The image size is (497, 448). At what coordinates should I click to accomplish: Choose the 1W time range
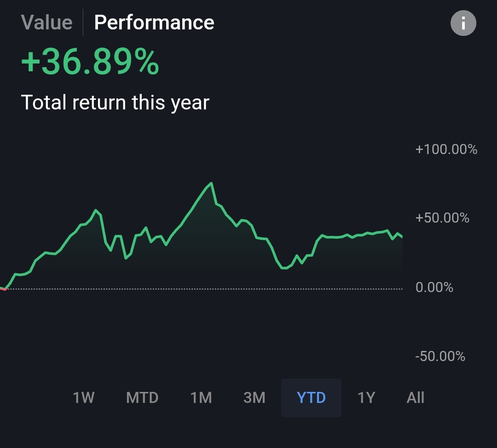[x=84, y=397]
